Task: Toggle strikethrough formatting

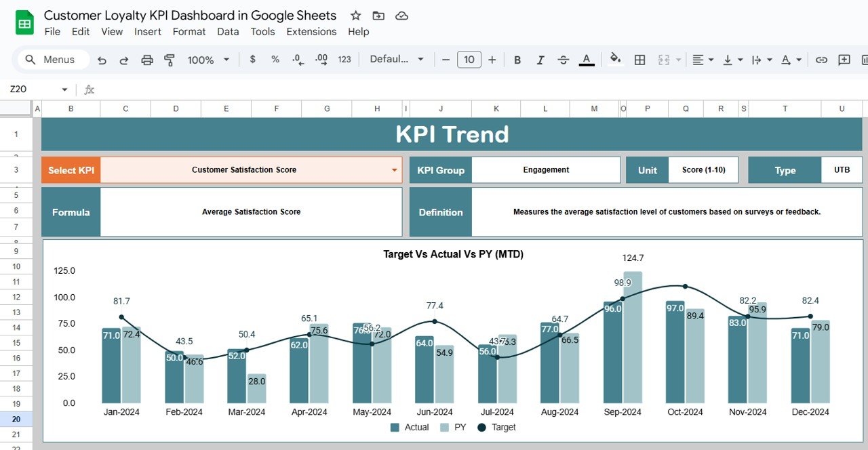Action: coord(564,60)
